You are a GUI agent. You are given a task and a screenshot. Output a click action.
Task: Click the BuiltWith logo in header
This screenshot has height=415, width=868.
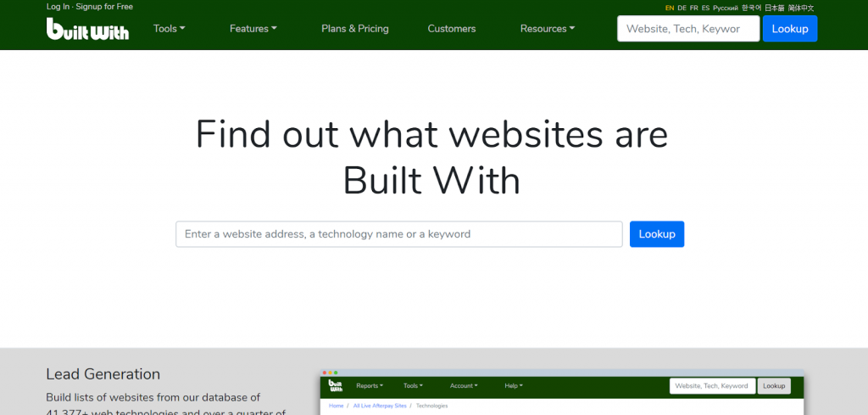click(x=87, y=29)
